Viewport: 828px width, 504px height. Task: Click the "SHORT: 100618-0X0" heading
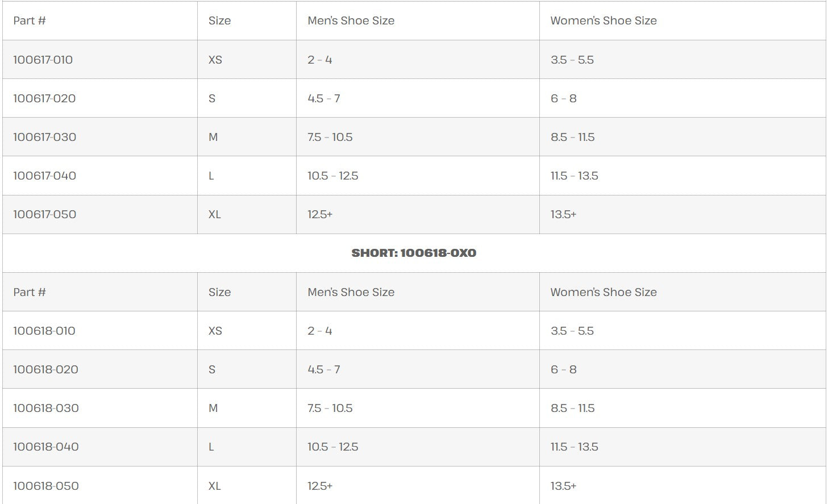tap(414, 253)
